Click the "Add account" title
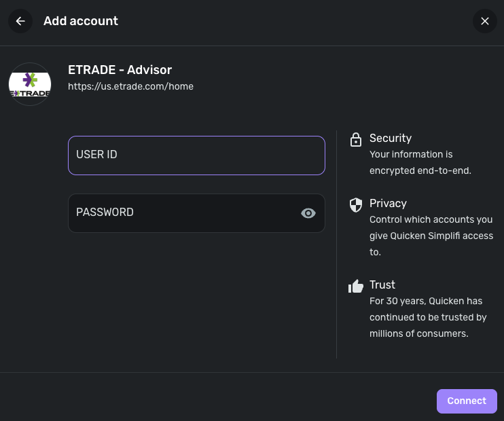This screenshot has width=504, height=421. [x=81, y=21]
